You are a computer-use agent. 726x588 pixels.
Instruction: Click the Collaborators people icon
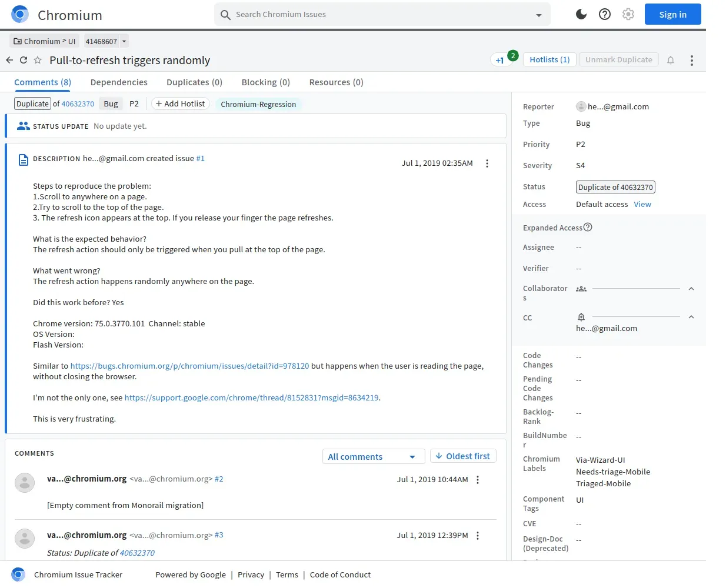pos(581,289)
